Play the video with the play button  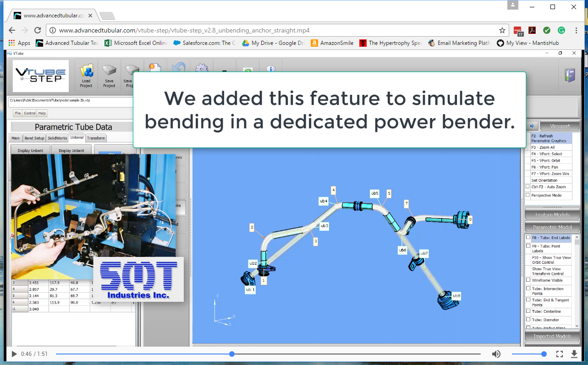[x=14, y=354]
